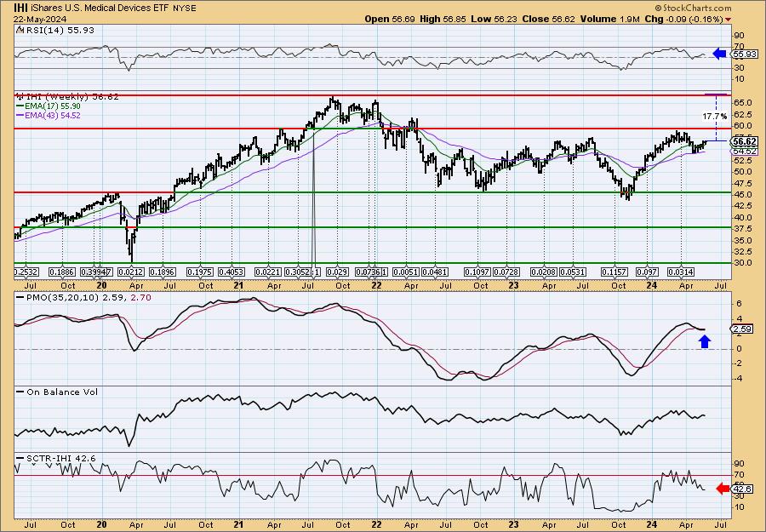
Task: Click the 17.7% upside target label
Action: pyautogui.click(x=715, y=117)
